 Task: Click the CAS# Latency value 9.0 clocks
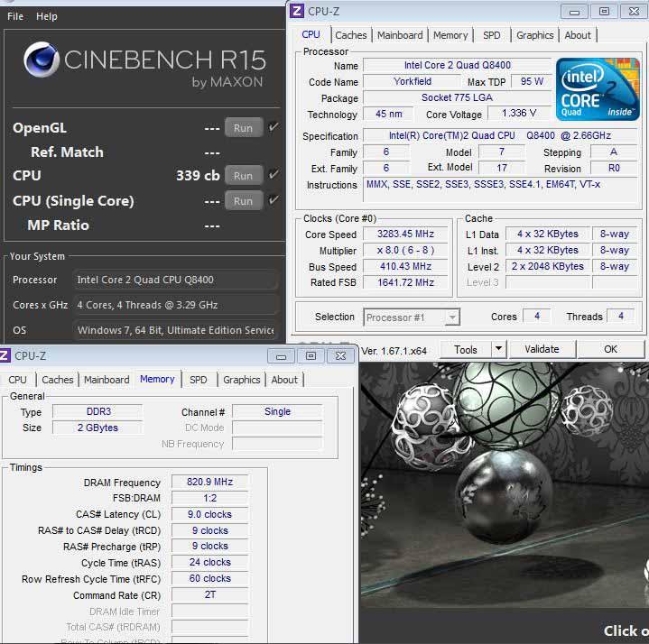209,514
